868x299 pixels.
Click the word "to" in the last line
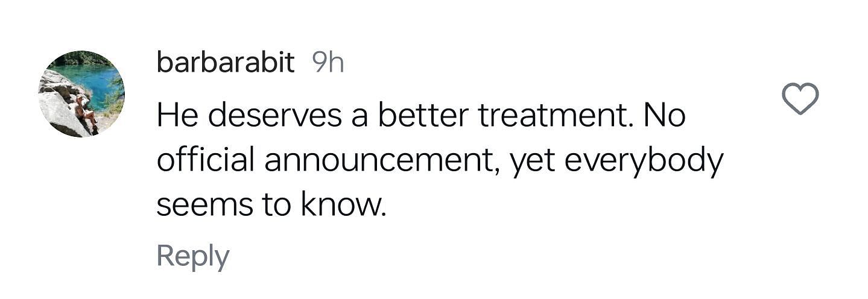click(276, 207)
